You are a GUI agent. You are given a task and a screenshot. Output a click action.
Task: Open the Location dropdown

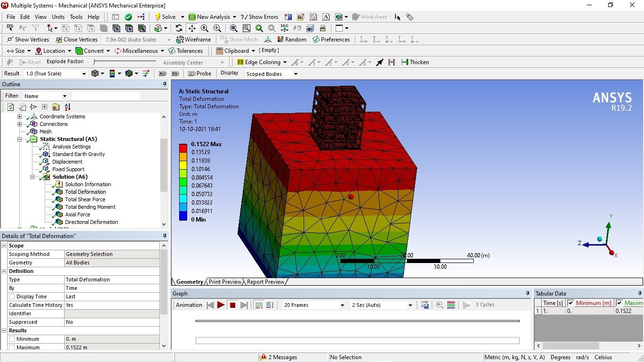coord(53,51)
